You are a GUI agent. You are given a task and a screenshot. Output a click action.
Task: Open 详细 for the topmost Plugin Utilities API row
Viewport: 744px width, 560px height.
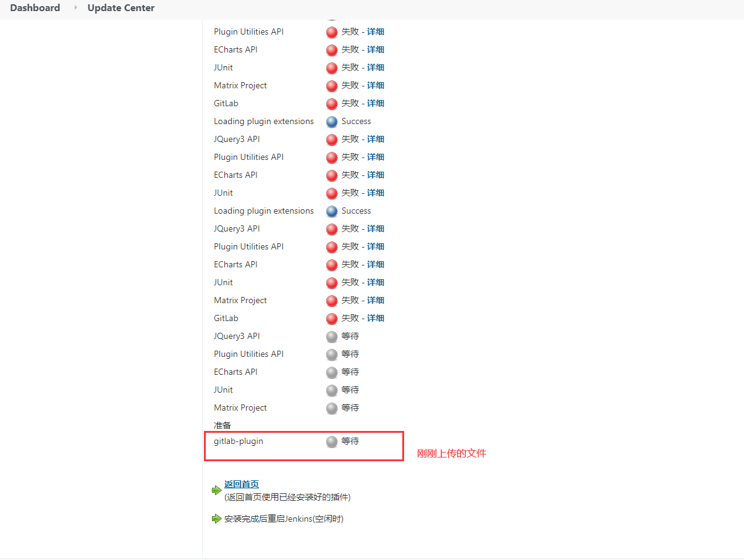tap(376, 31)
